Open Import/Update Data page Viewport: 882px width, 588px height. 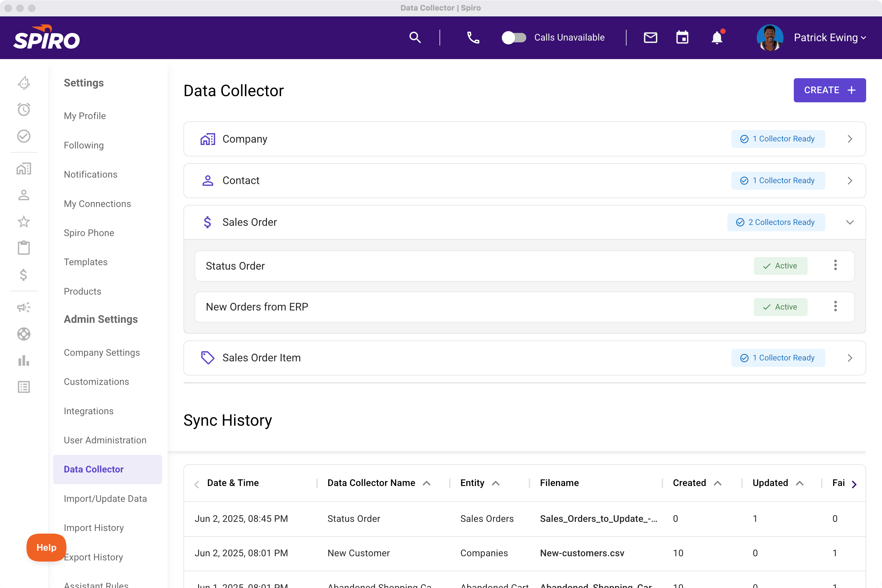point(105,499)
